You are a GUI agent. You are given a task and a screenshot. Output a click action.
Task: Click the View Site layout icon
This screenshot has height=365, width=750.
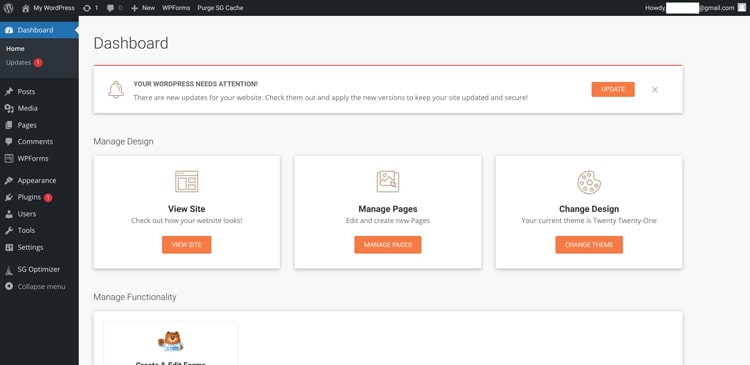pos(187,181)
